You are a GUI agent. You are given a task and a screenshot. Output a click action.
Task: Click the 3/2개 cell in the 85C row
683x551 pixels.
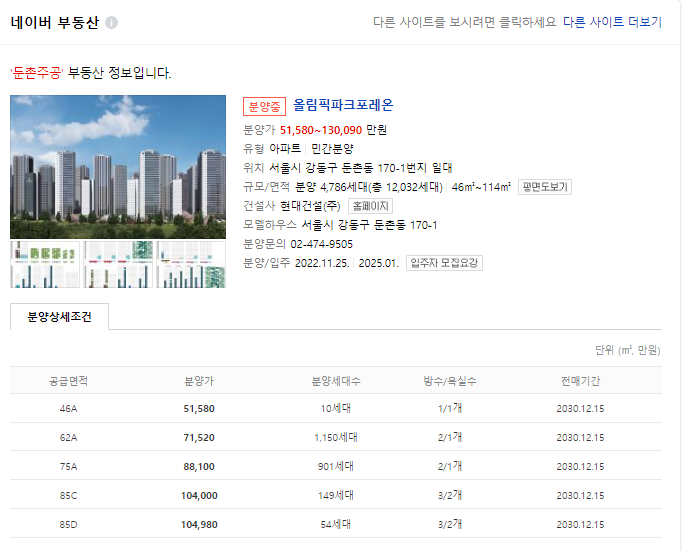pos(450,495)
